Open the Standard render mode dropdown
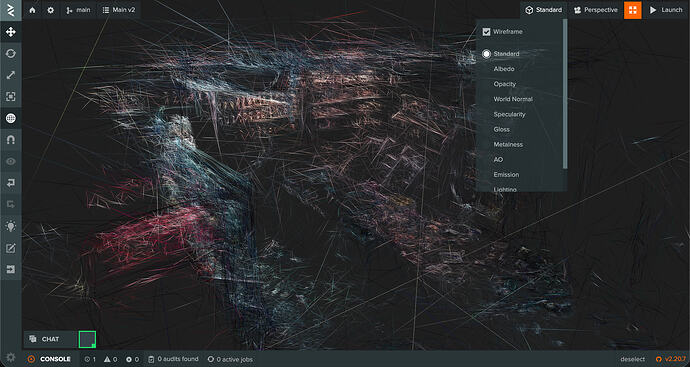 click(x=544, y=10)
